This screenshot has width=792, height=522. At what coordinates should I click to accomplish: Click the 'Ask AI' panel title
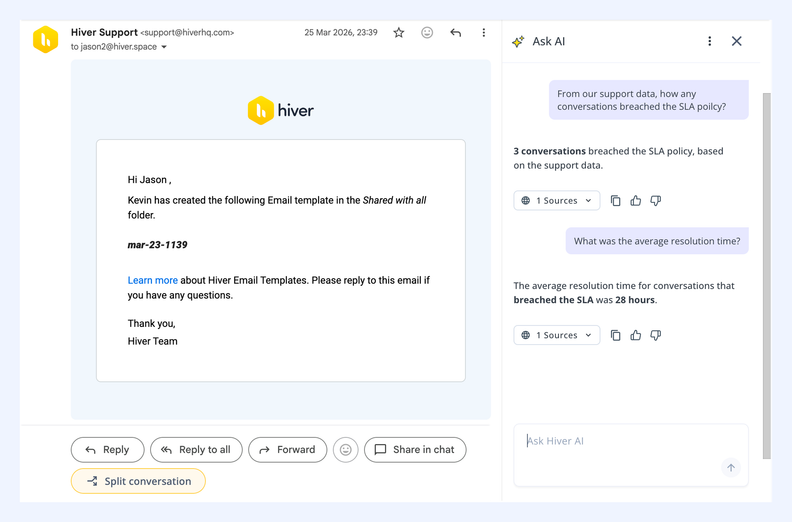(549, 41)
